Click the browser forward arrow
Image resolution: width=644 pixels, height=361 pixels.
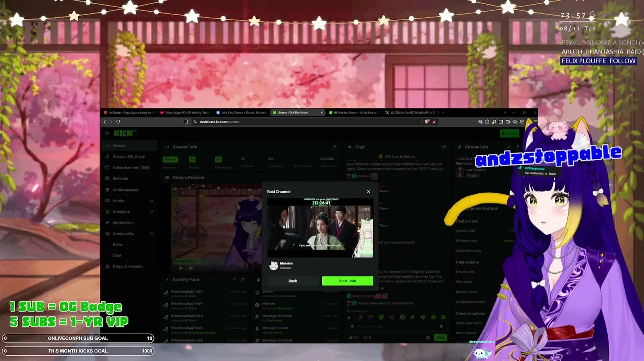pyautogui.click(x=111, y=122)
